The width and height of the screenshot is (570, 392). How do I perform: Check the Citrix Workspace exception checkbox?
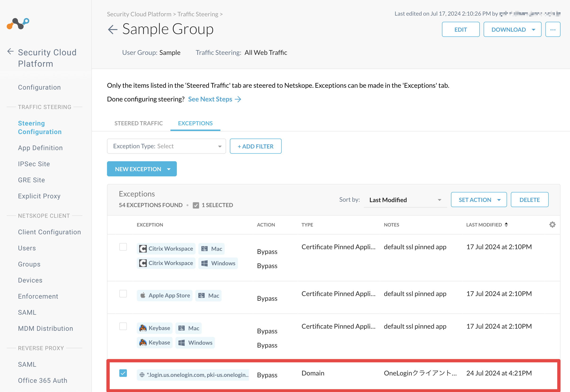coord(123,247)
